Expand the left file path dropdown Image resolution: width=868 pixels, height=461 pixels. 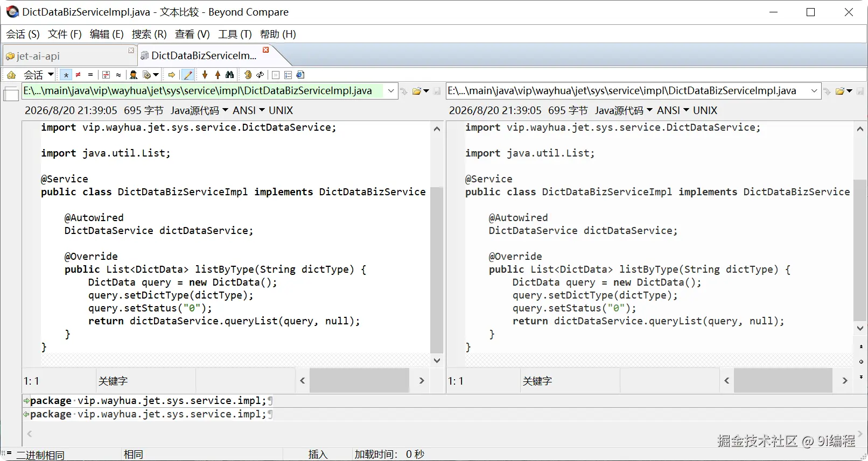click(391, 91)
